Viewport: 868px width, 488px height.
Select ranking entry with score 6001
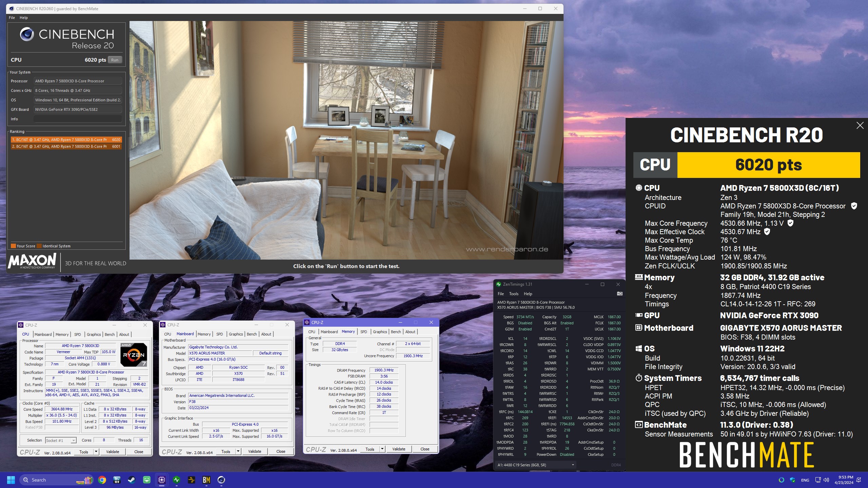click(66, 146)
